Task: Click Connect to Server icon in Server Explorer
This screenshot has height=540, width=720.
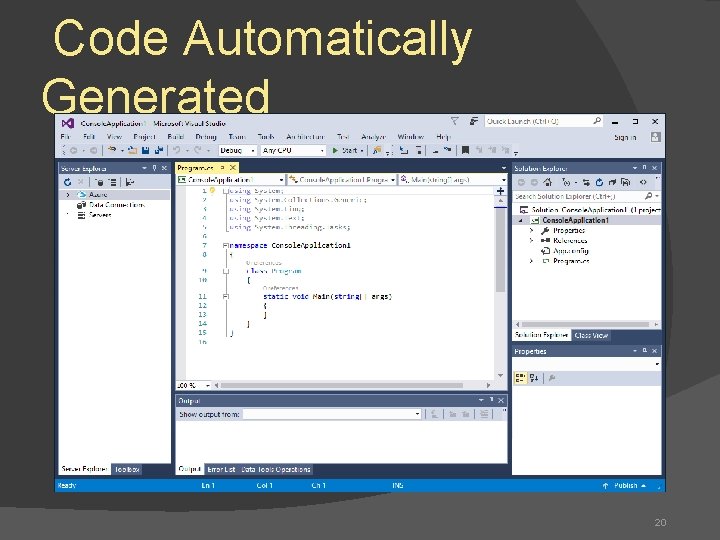Action: point(112,182)
